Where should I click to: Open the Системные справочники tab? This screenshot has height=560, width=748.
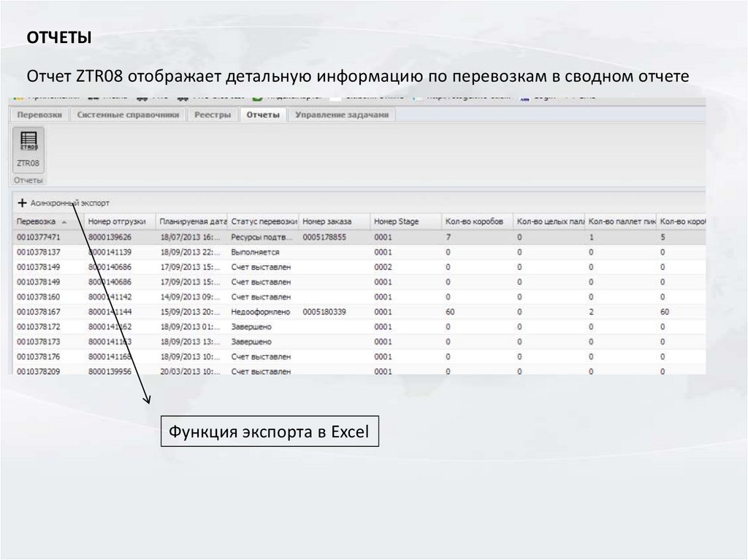point(128,115)
